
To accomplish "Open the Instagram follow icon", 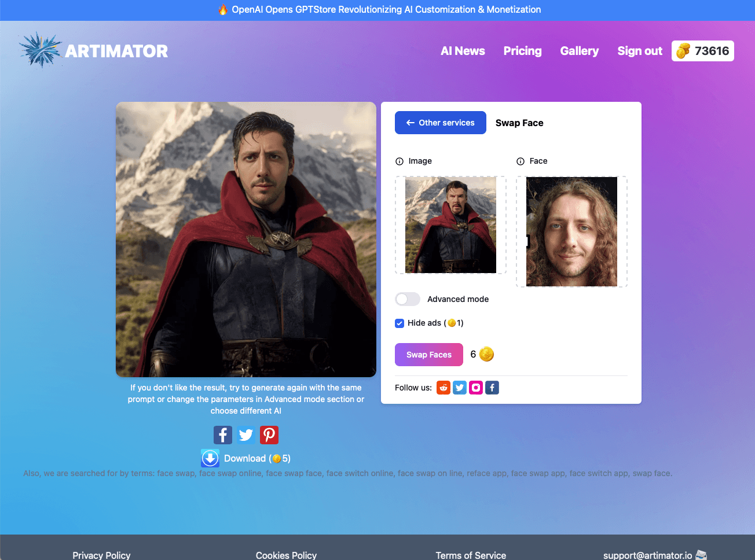I will (x=476, y=388).
